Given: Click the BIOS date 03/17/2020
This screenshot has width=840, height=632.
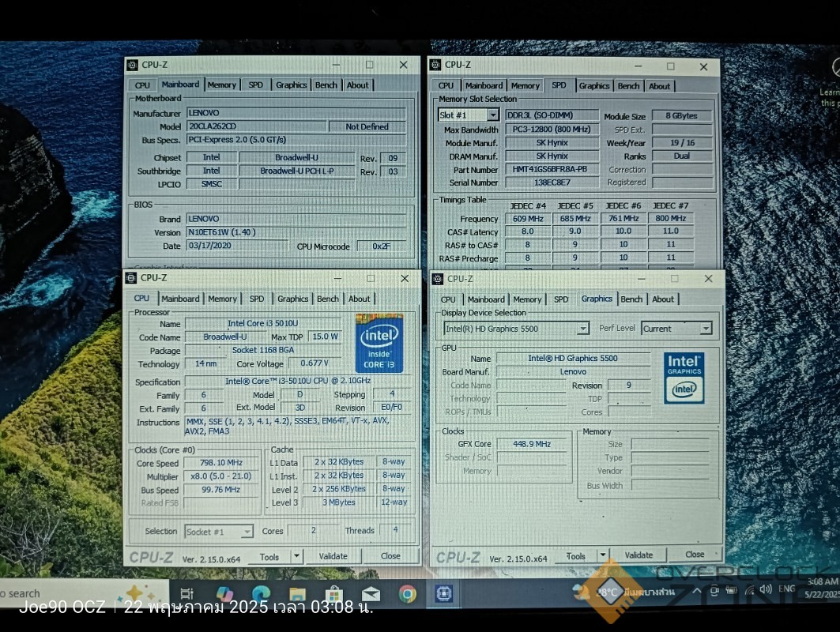Looking at the screenshot, I should click(237, 246).
